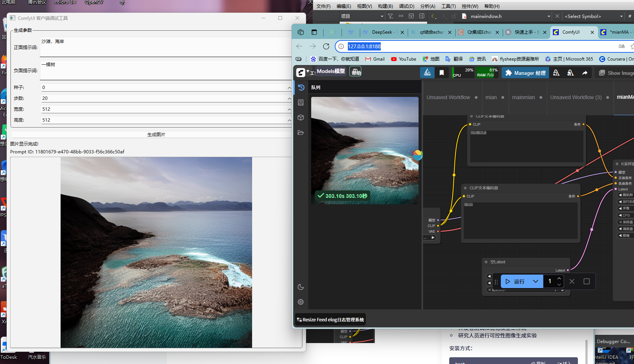Click the bookmark icon in ComfyUI top bar
634x364 pixels.
click(x=442, y=73)
